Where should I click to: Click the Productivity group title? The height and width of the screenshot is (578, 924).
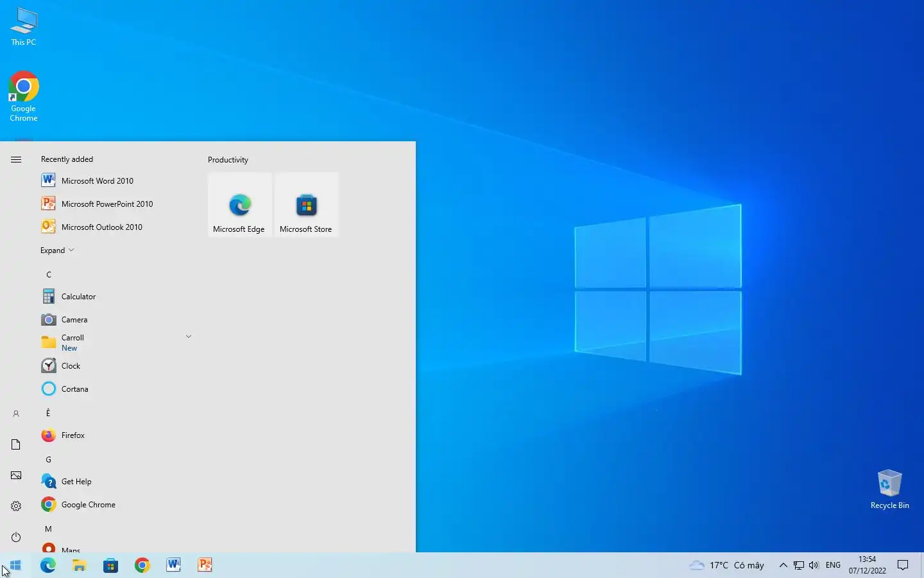(x=228, y=160)
